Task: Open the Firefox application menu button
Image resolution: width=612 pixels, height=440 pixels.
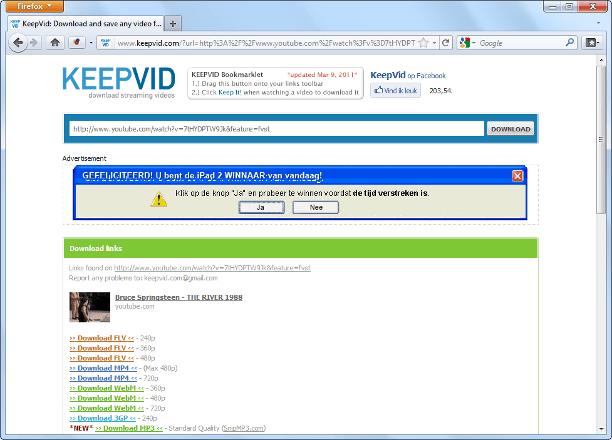Action: pyautogui.click(x=35, y=6)
